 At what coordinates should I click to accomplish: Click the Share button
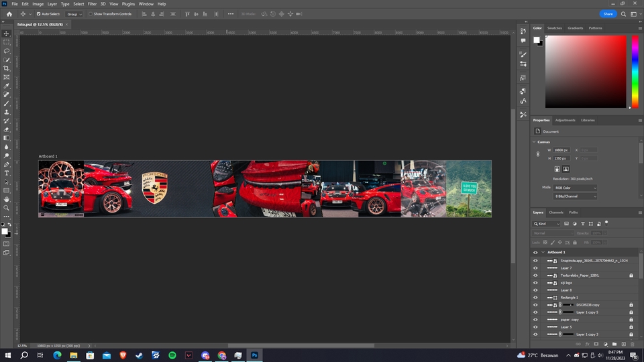[608, 14]
